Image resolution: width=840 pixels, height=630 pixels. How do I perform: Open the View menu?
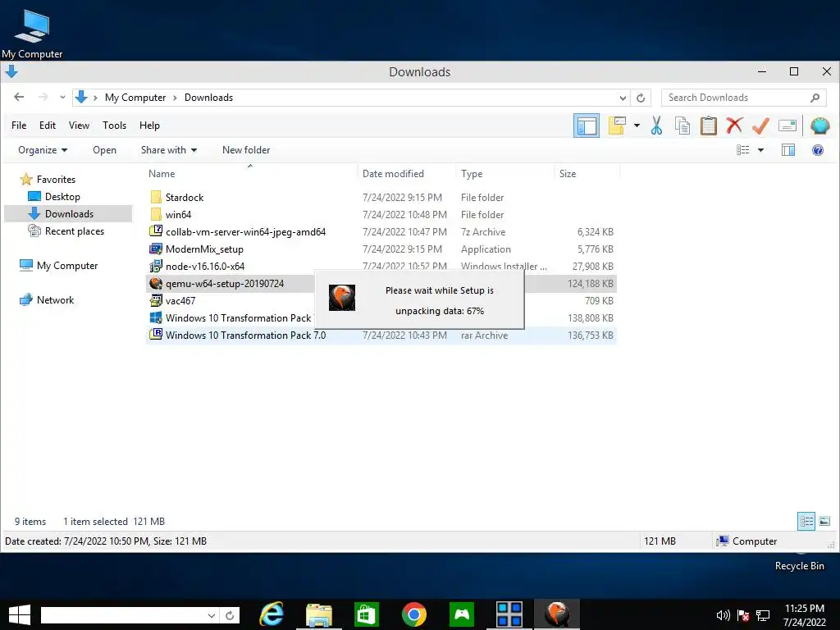[79, 126]
